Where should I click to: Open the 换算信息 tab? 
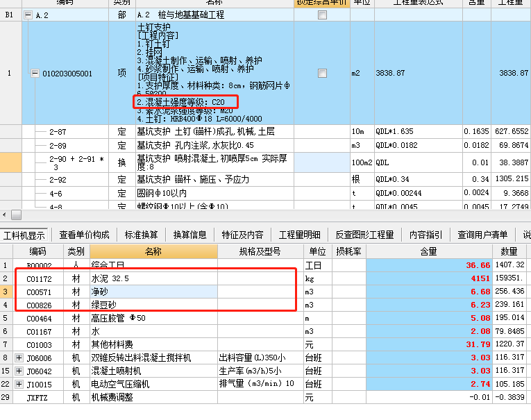pos(190,235)
